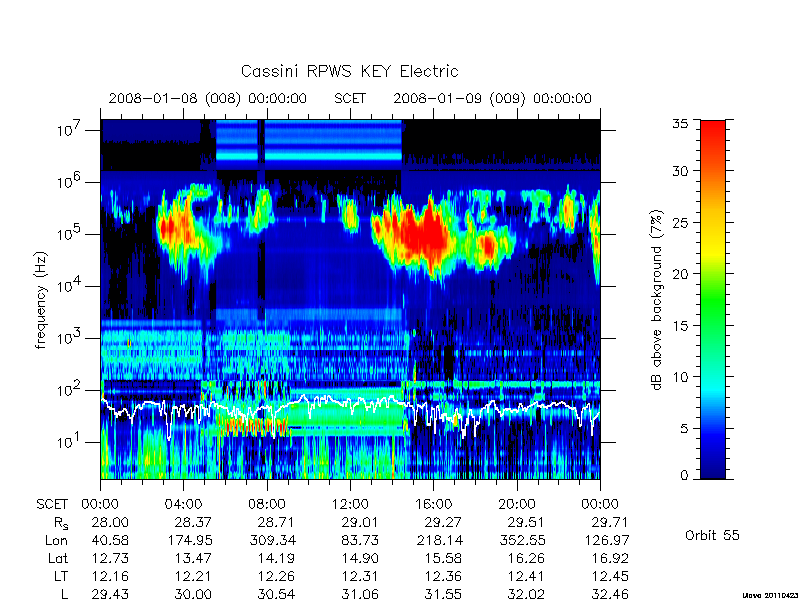Viewport: 800px width, 600px height.
Task: Select the end date "2008-01-09 (009) 00:00:00"
Action: [492, 98]
